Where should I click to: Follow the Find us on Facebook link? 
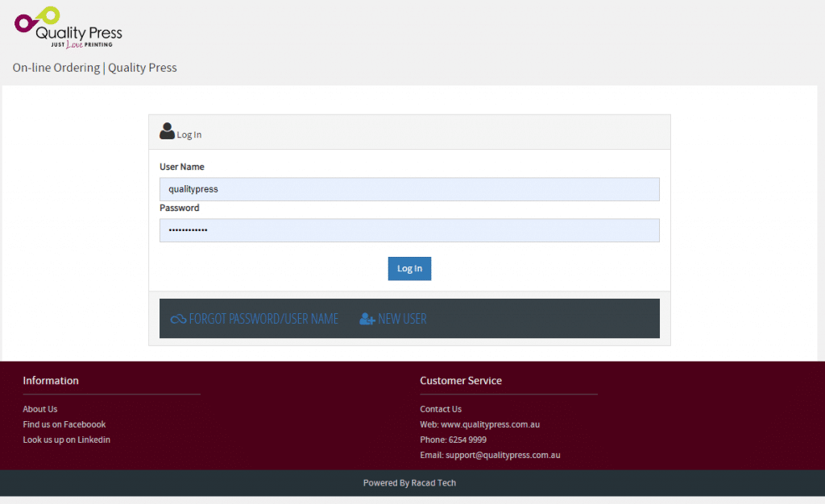(64, 424)
